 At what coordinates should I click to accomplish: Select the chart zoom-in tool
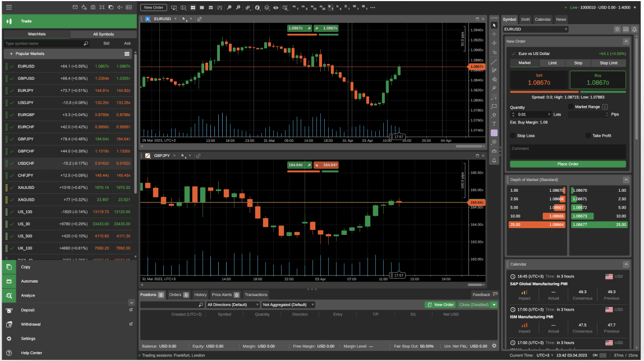[238, 8]
